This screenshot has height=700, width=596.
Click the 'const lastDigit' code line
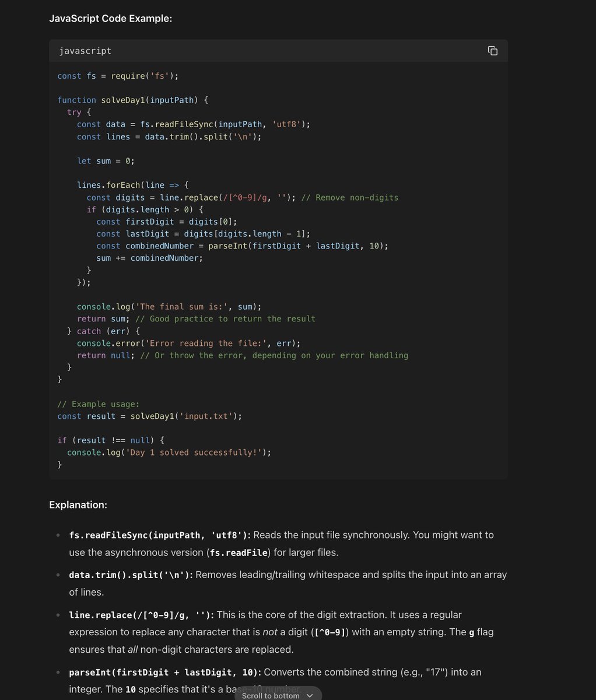(204, 233)
